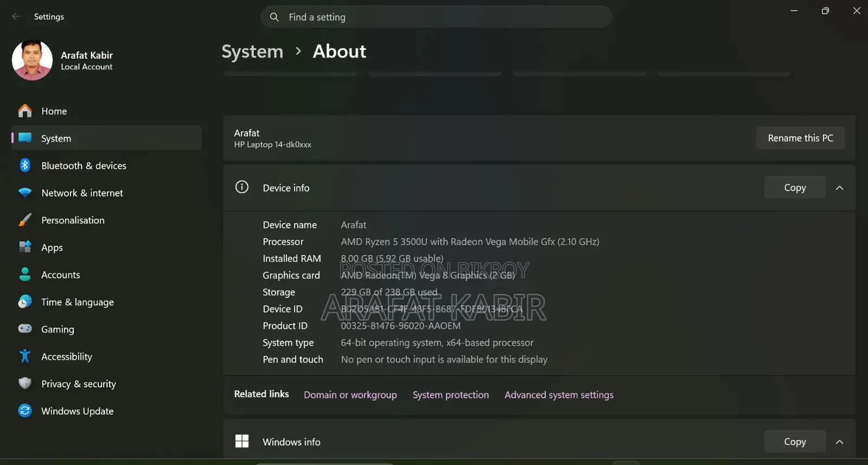Click the back arrow icon in Settings

[x=16, y=17]
